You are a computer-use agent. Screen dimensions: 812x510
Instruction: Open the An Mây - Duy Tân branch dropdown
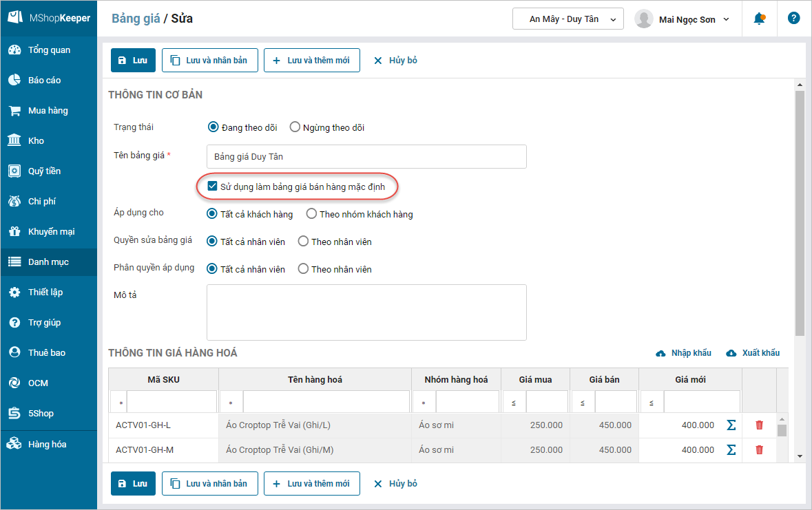pyautogui.click(x=568, y=19)
